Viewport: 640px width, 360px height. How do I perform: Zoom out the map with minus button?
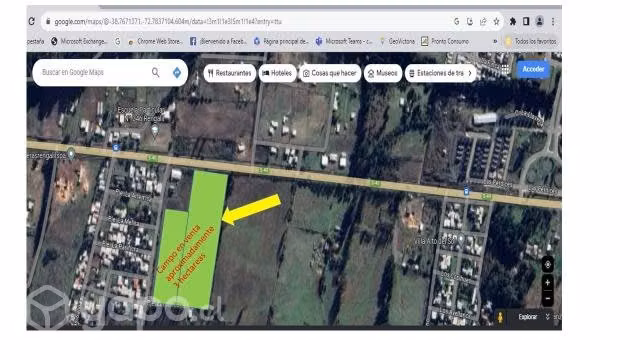pyautogui.click(x=548, y=298)
